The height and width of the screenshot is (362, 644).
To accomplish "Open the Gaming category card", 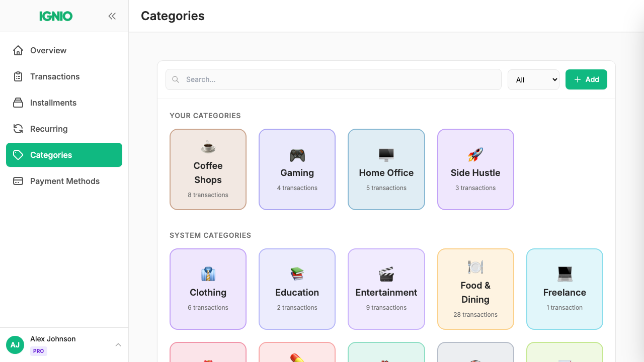I will (x=297, y=169).
